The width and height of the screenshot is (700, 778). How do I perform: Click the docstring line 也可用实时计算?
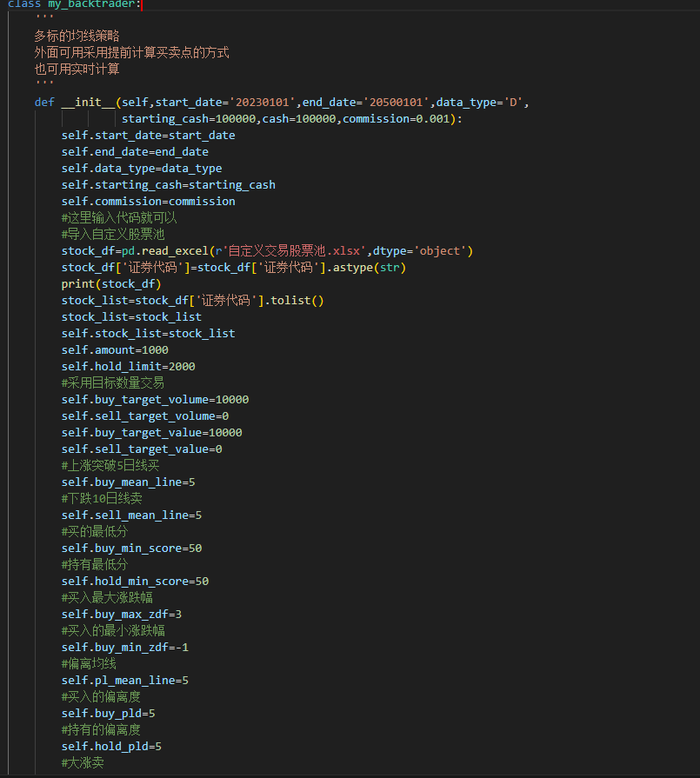pos(77,69)
